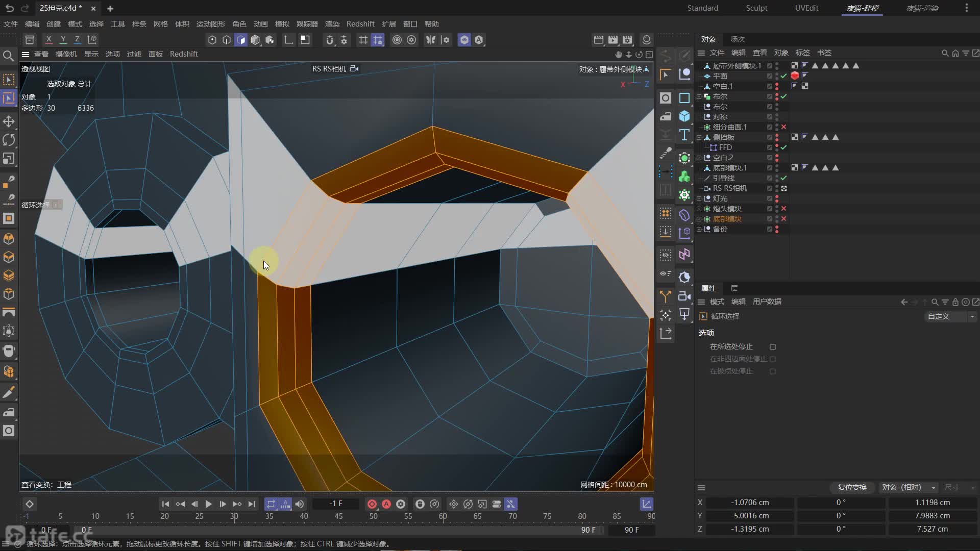Expand the 空白.2 object hierarchy
This screenshot has height=551, width=980.
coord(699,158)
